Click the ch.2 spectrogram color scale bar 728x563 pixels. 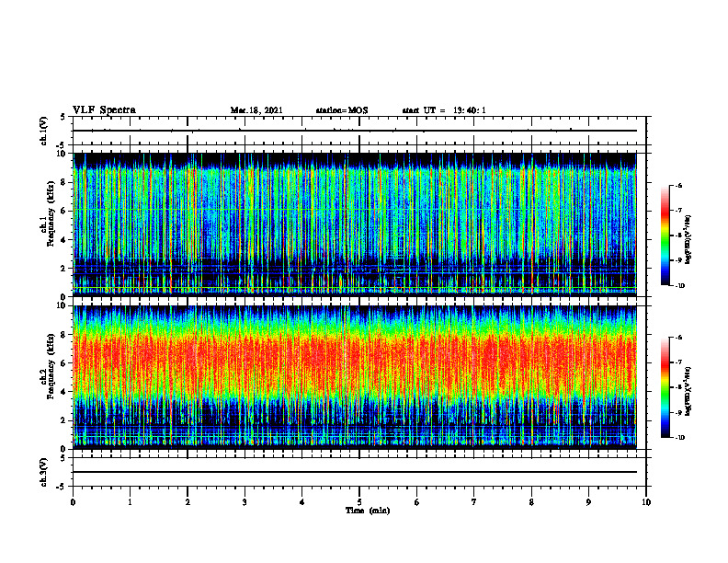pos(665,387)
